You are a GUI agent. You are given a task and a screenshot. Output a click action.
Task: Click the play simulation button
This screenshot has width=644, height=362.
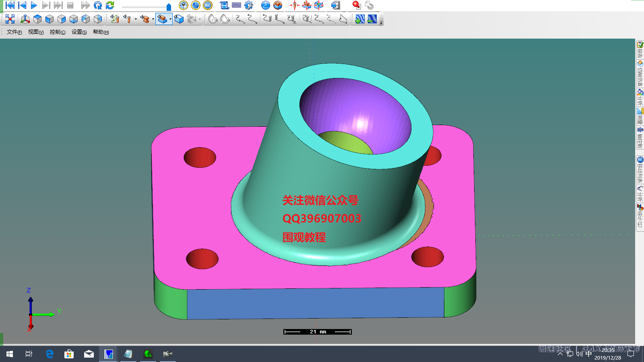point(34,5)
